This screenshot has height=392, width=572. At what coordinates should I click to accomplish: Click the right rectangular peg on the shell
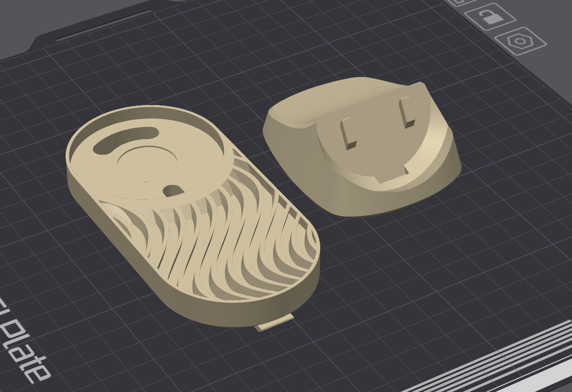click(x=407, y=112)
